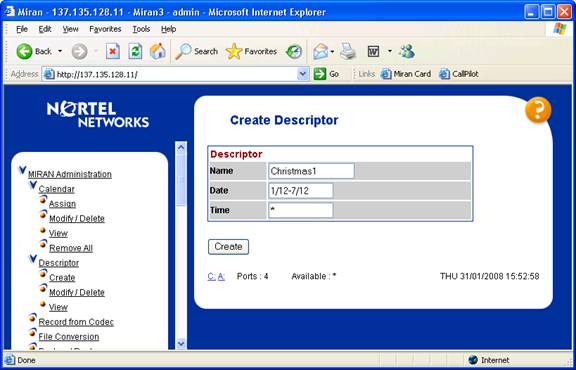Click the bullet icon beside Assign
Screen dimensions: 576x370
(x=43, y=199)
